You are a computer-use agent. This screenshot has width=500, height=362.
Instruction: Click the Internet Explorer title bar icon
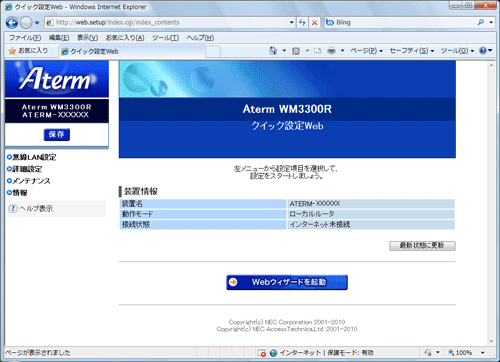click(x=9, y=7)
